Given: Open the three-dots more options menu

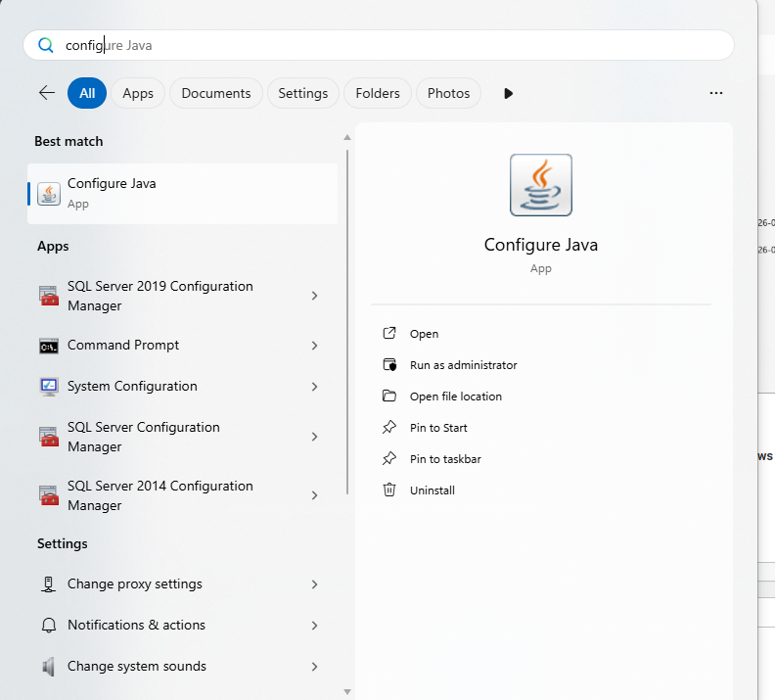Looking at the screenshot, I should click(x=715, y=93).
